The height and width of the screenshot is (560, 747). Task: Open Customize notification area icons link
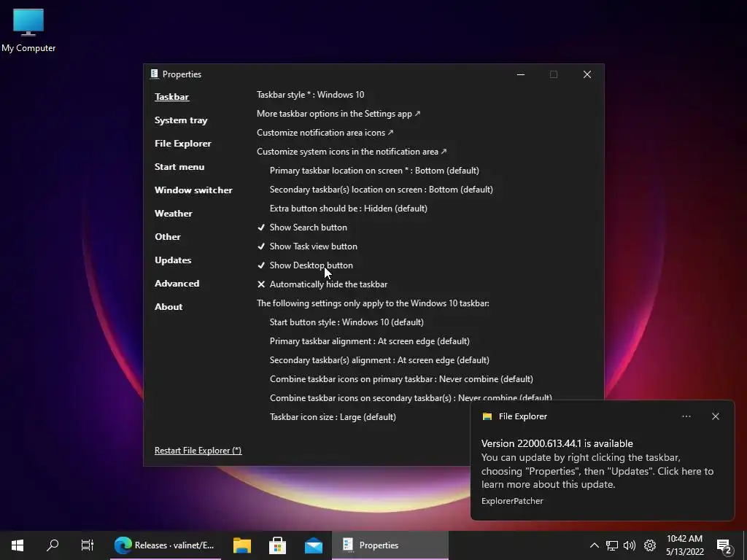pyautogui.click(x=325, y=133)
